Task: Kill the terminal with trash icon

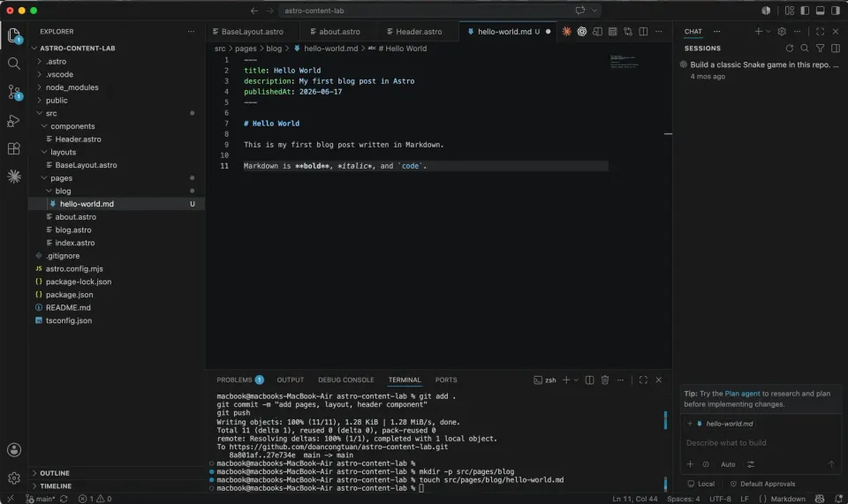Action: pos(605,380)
